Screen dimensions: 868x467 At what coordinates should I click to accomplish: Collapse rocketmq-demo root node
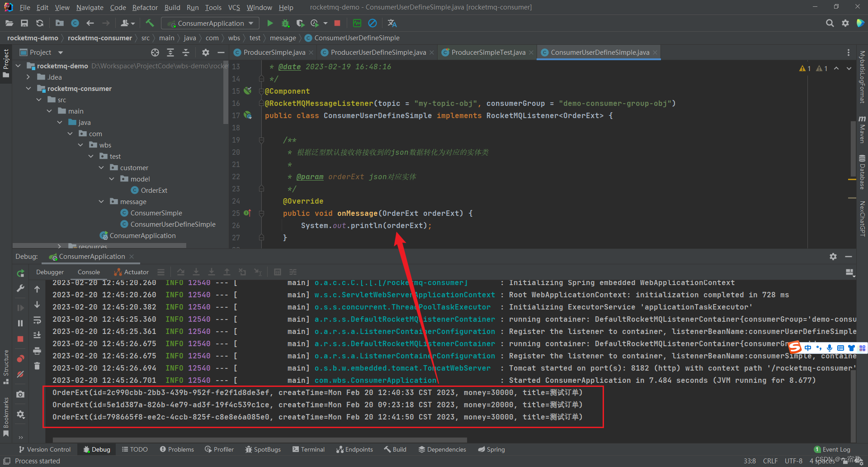point(18,66)
